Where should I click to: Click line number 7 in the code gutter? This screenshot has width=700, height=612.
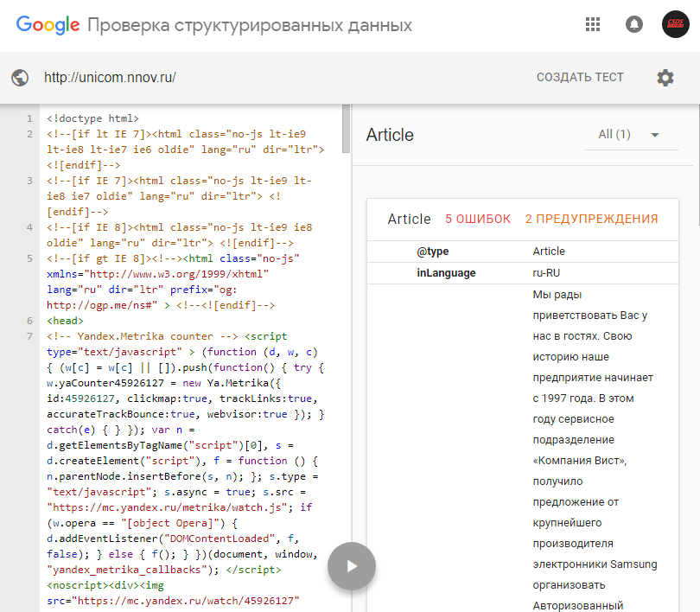point(30,336)
